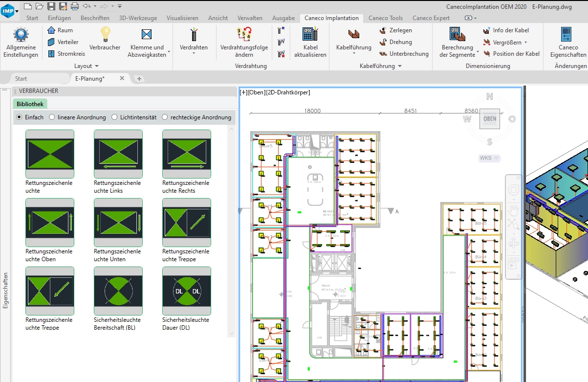Click the small wire tool with red X
The height and width of the screenshot is (382, 588).
281,54
